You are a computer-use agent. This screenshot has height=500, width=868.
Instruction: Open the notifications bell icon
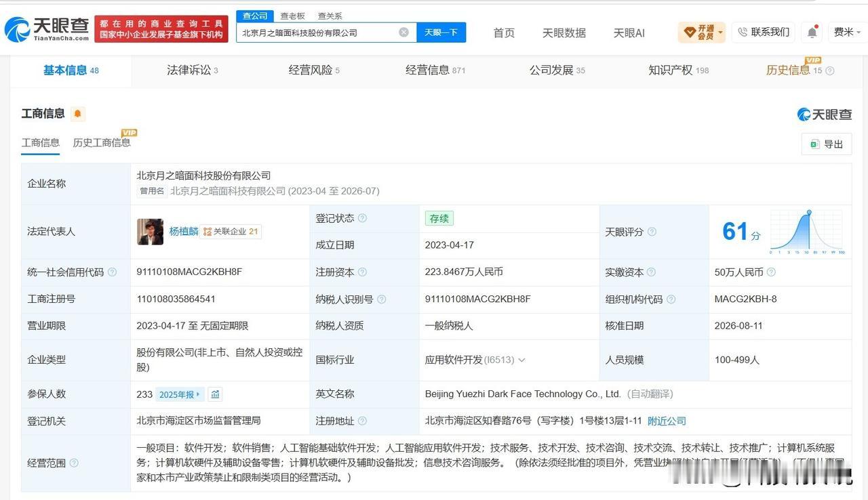(x=812, y=32)
